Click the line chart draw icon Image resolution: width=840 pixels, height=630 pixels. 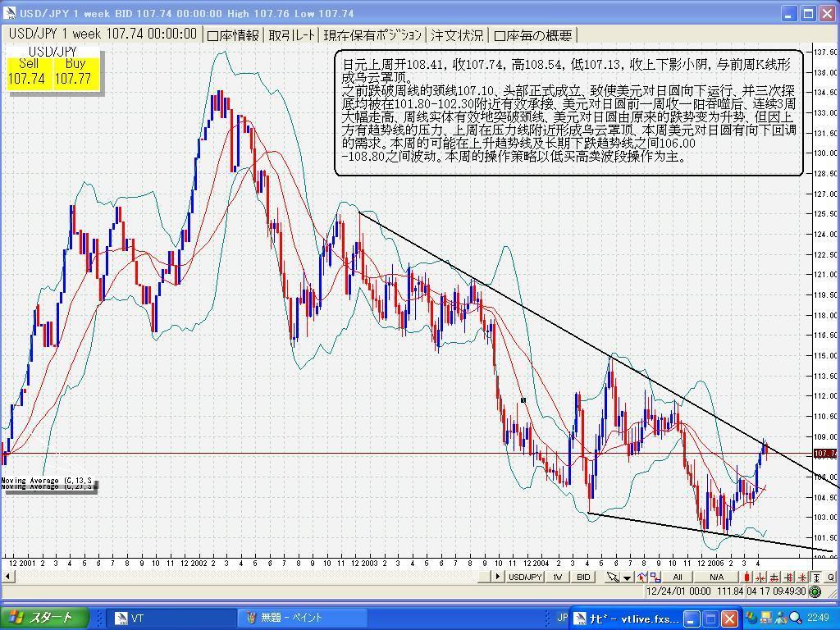click(x=641, y=577)
